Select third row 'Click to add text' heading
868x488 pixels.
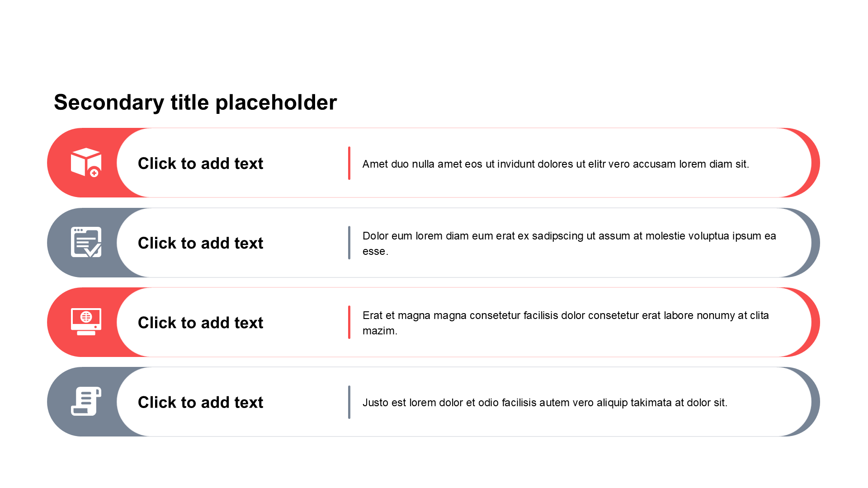tap(200, 322)
